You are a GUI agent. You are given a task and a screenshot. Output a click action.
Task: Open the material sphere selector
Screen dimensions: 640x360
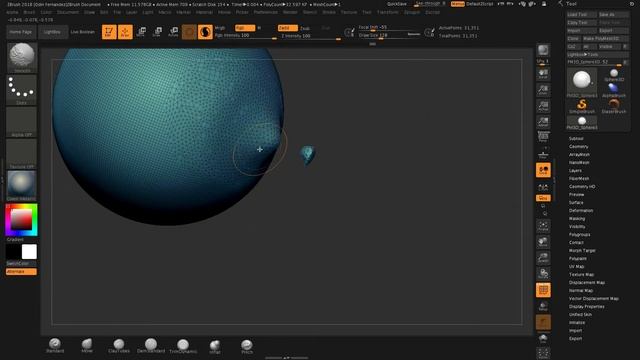22,186
